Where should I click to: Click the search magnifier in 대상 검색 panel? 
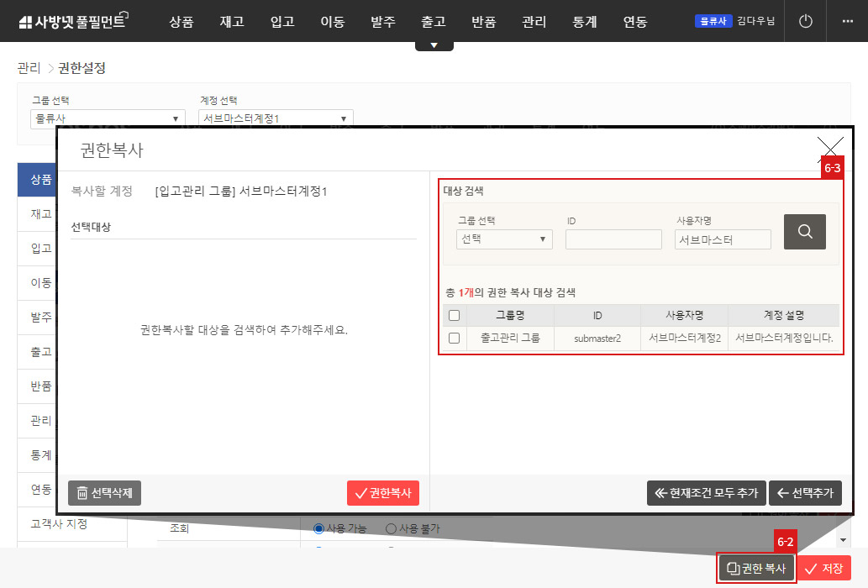(804, 231)
